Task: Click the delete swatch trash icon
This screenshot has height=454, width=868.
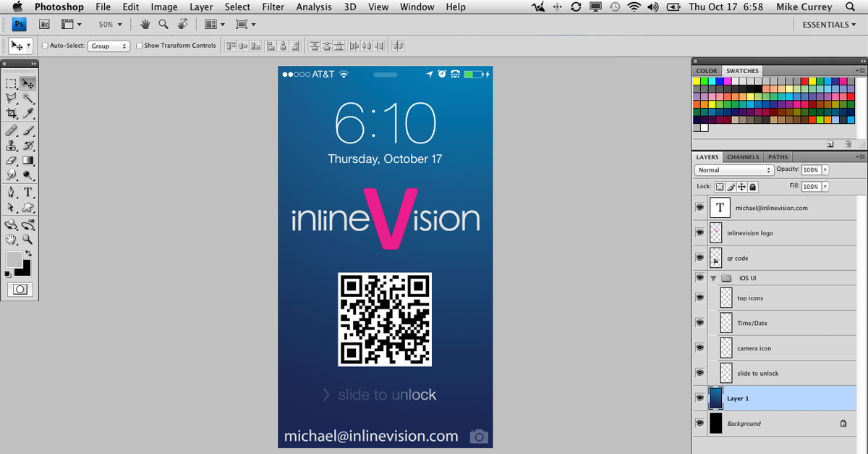Action: [848, 144]
